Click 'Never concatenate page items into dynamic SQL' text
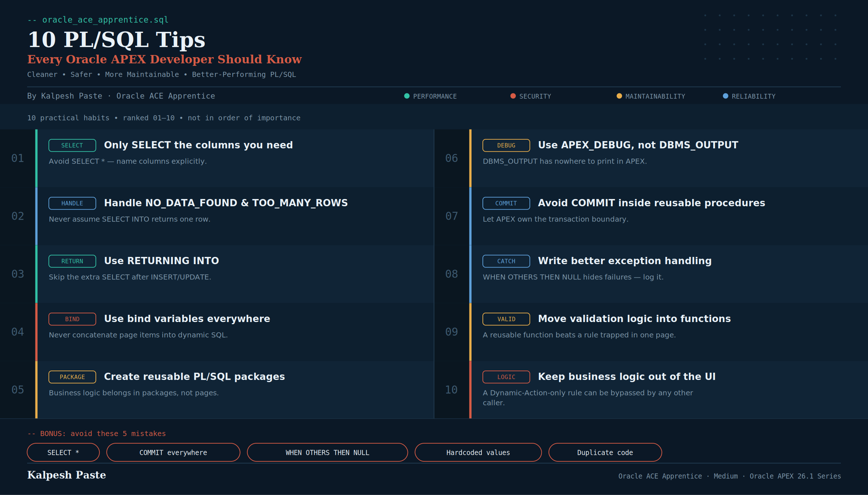 (x=138, y=335)
